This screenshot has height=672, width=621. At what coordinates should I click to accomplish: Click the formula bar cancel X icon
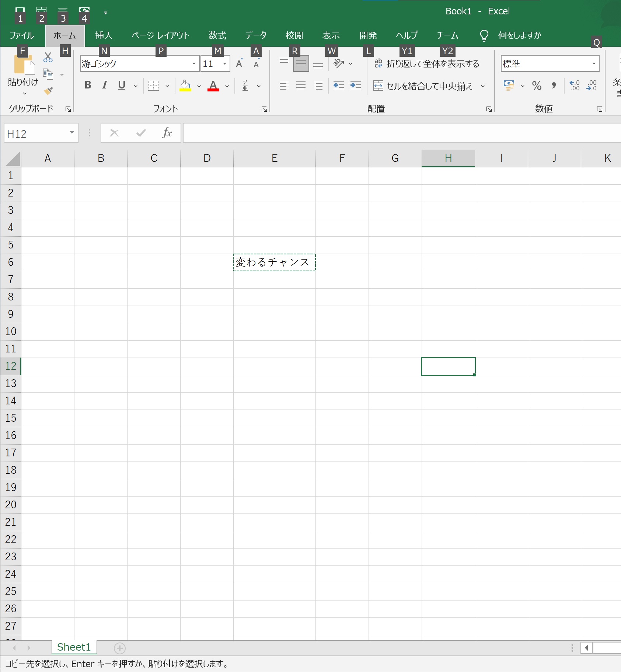(x=114, y=133)
